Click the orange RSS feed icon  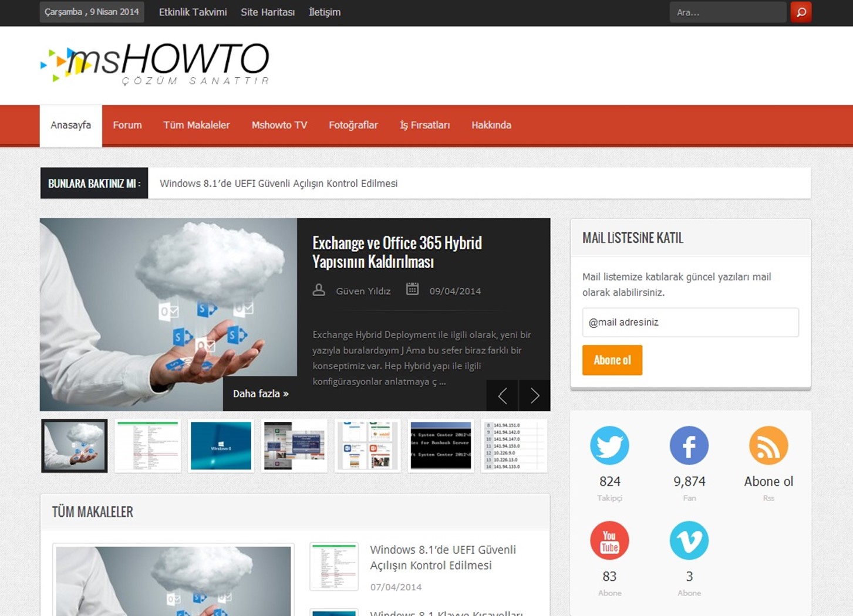click(x=768, y=445)
